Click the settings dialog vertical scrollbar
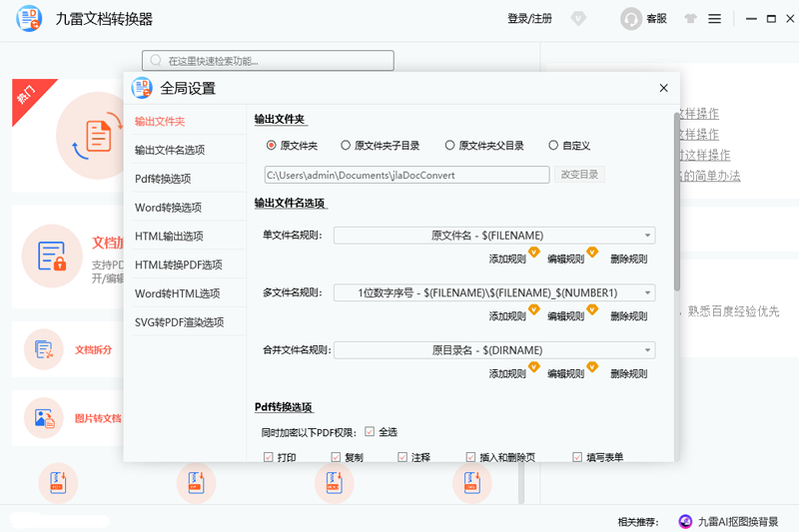Image resolution: width=799 pixels, height=532 pixels. pyautogui.click(x=677, y=201)
